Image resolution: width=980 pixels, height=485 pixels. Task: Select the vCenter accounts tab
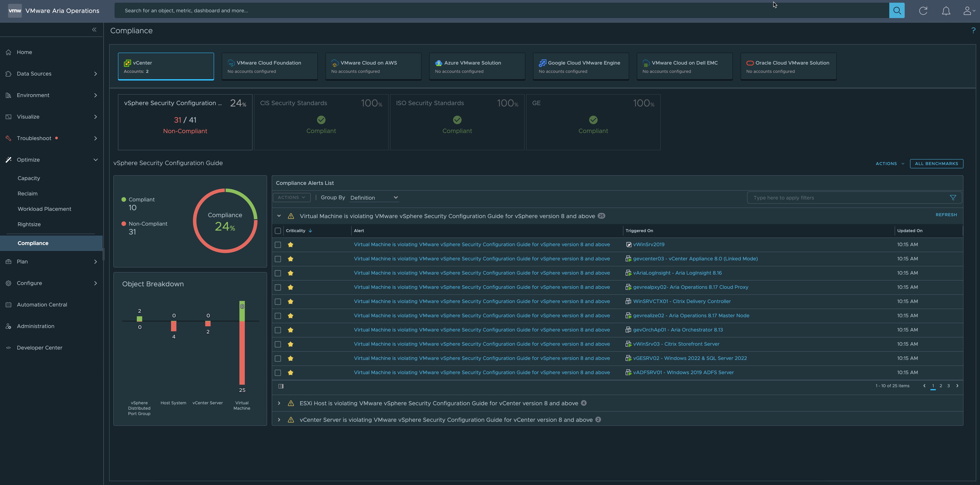[x=166, y=66]
